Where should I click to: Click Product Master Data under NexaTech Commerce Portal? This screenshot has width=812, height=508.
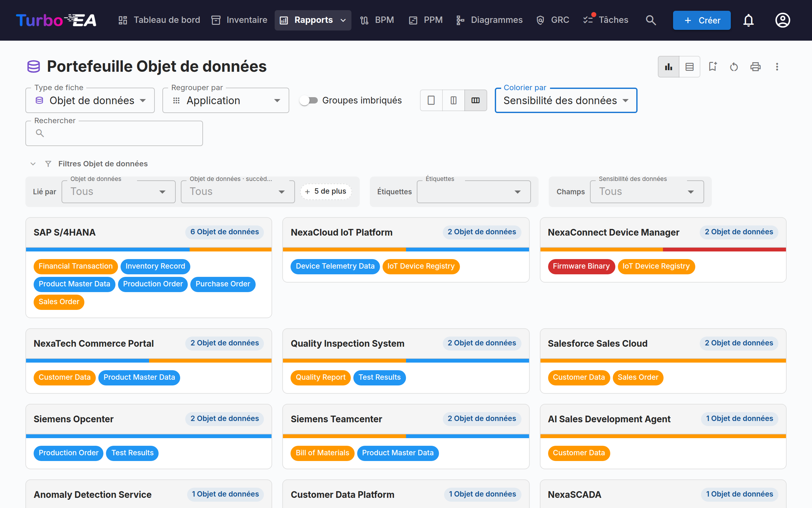click(x=139, y=378)
